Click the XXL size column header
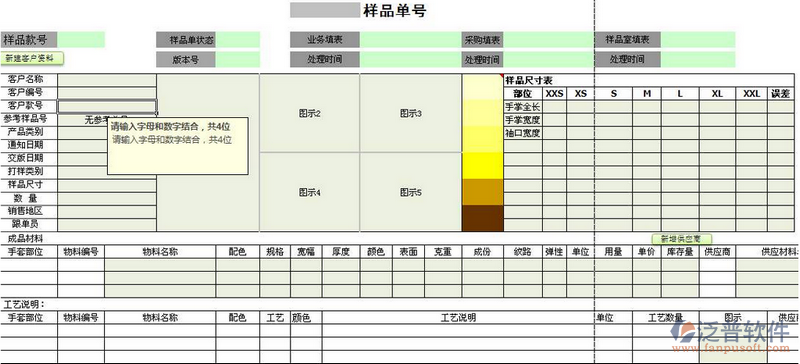Screen dimensions: 800x364 [x=752, y=93]
